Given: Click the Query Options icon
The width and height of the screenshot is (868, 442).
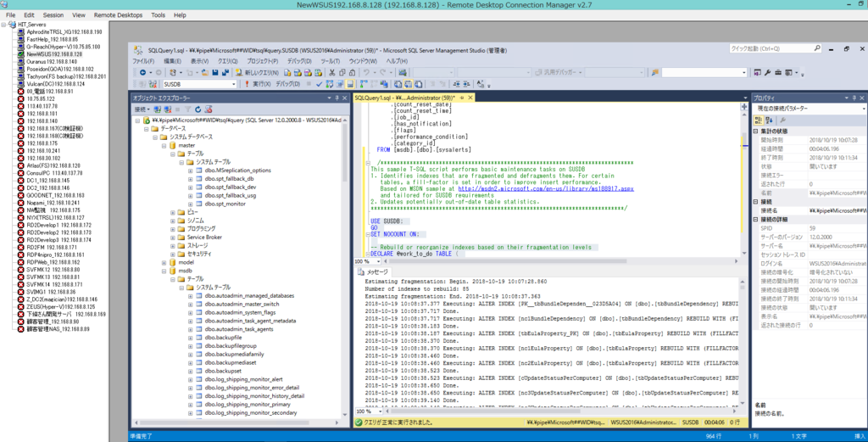Looking at the screenshot, I should [x=340, y=84].
